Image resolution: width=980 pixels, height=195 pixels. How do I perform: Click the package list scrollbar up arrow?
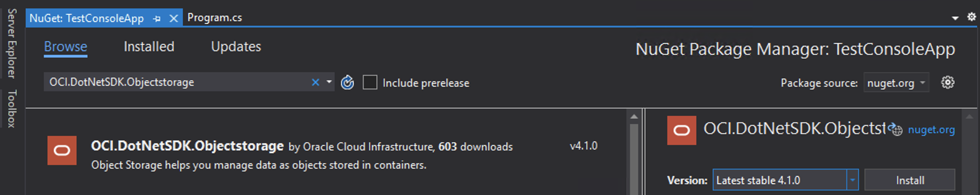634,117
